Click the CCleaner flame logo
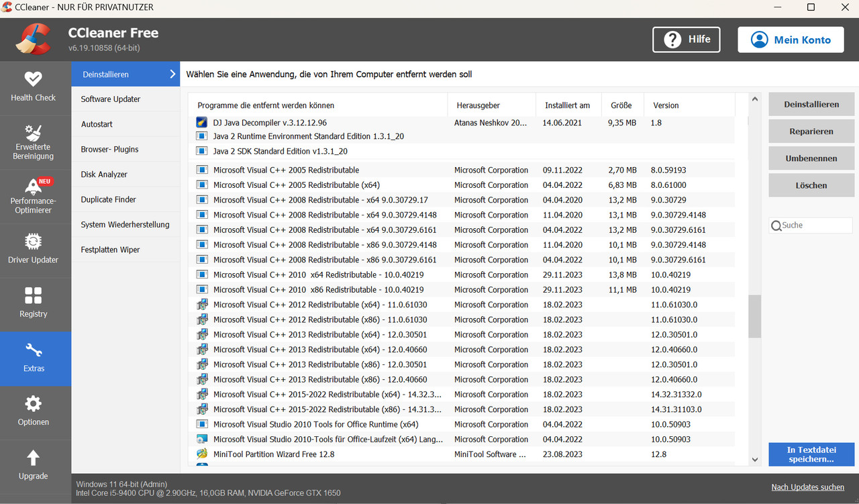This screenshot has height=504, width=859. (x=32, y=39)
